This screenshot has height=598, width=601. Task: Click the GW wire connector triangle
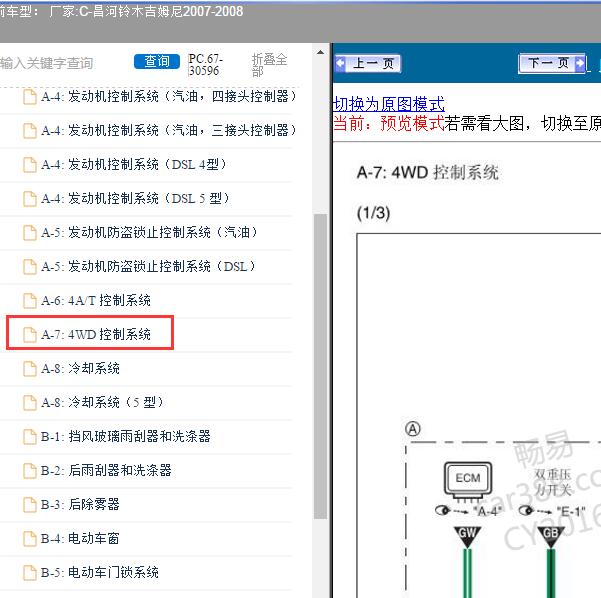(467, 536)
